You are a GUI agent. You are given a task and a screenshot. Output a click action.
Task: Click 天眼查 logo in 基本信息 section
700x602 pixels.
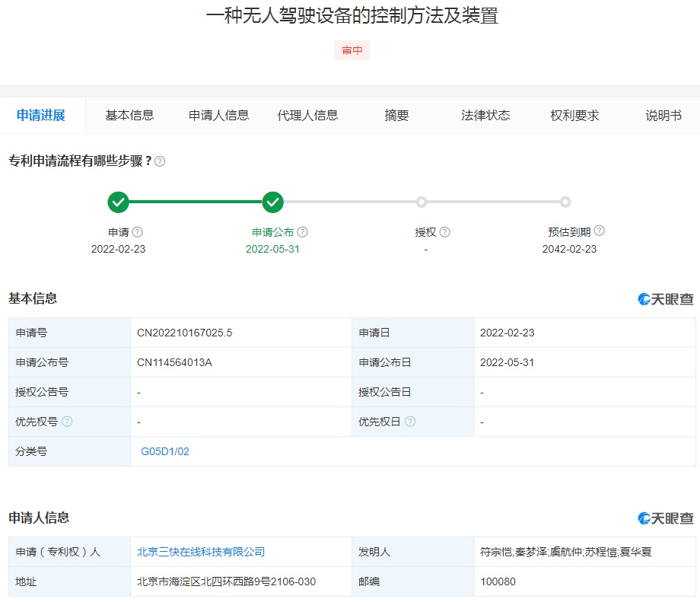pos(666,299)
